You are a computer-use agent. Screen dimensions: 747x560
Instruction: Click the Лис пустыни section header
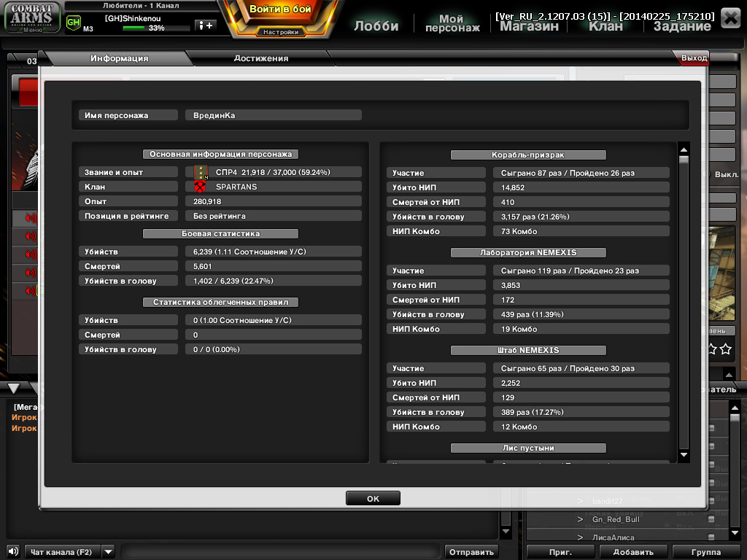tap(528, 448)
